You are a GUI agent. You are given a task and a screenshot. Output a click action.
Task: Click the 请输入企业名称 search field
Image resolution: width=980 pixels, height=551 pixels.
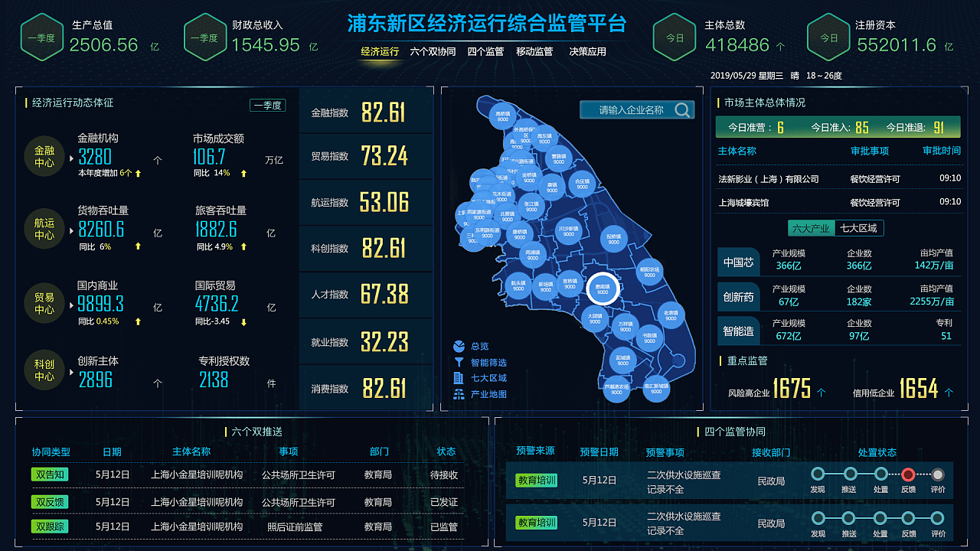pos(637,110)
